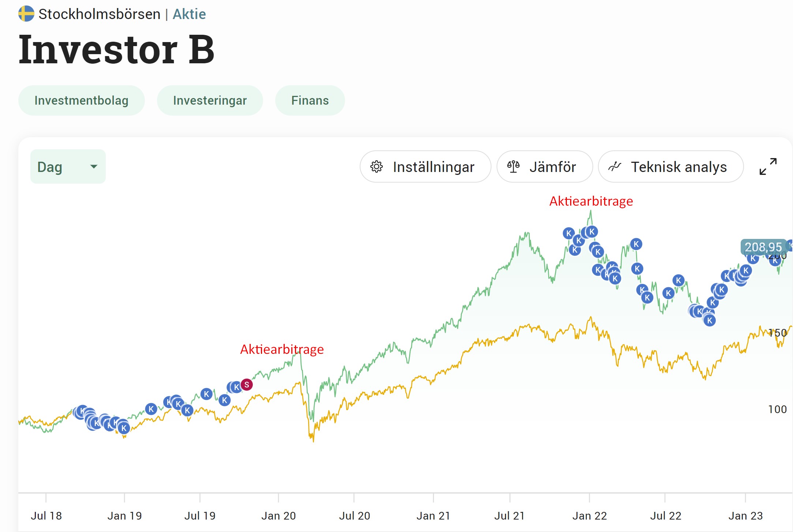Screen dimensions: 793x532
Task: Select the Investeringar tag
Action: pos(210,101)
